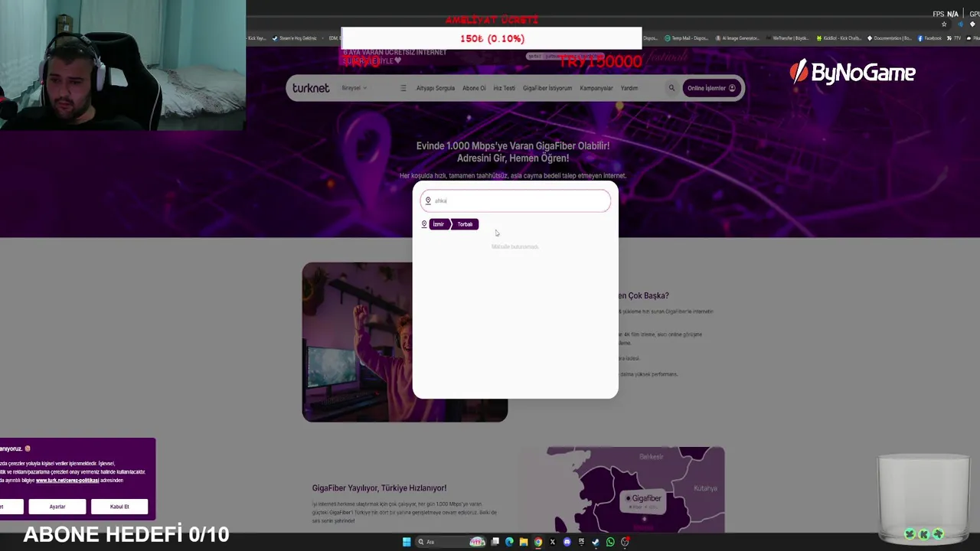Open Steam'e Hoş Geldiniz bookmark
This screenshot has height=551, width=980.
[295, 38]
